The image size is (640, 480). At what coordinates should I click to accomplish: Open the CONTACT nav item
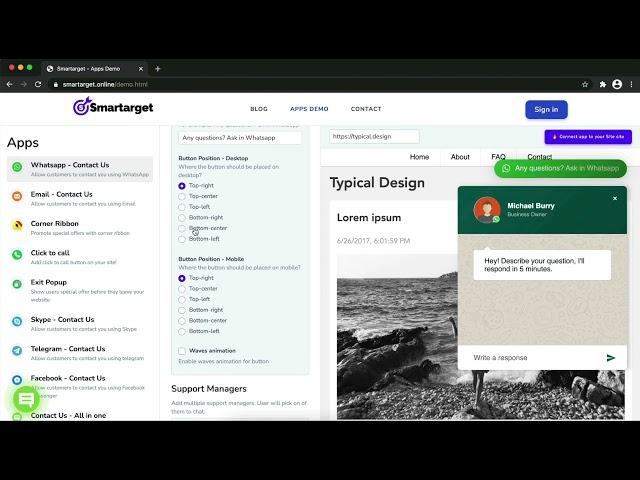[366, 109]
